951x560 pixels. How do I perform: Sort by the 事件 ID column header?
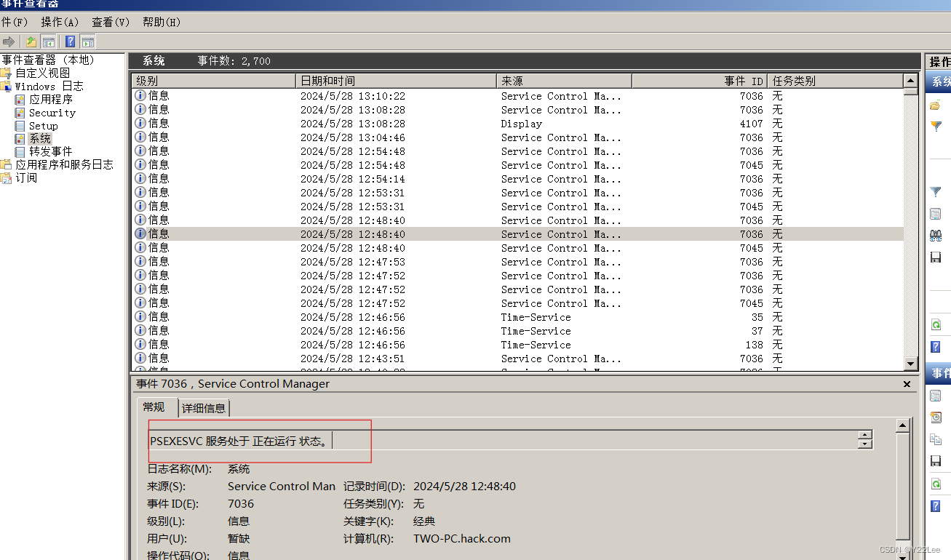tap(699, 81)
